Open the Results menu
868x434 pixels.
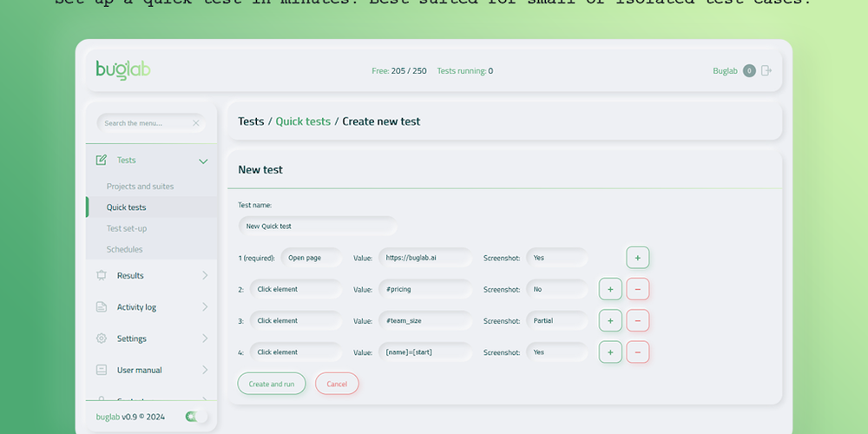(x=151, y=275)
